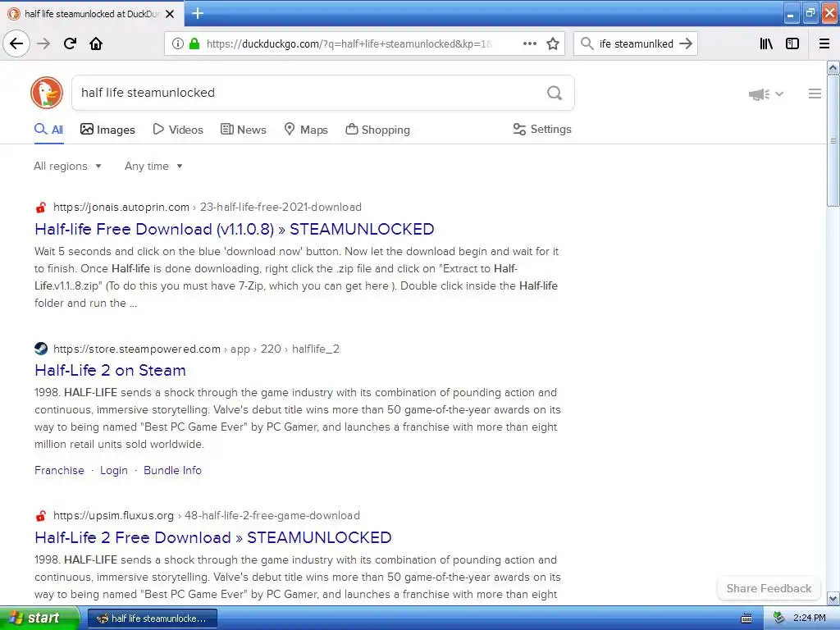This screenshot has width=840, height=630.
Task: Click the vertical scrollbar thumb
Action: [x=833, y=140]
